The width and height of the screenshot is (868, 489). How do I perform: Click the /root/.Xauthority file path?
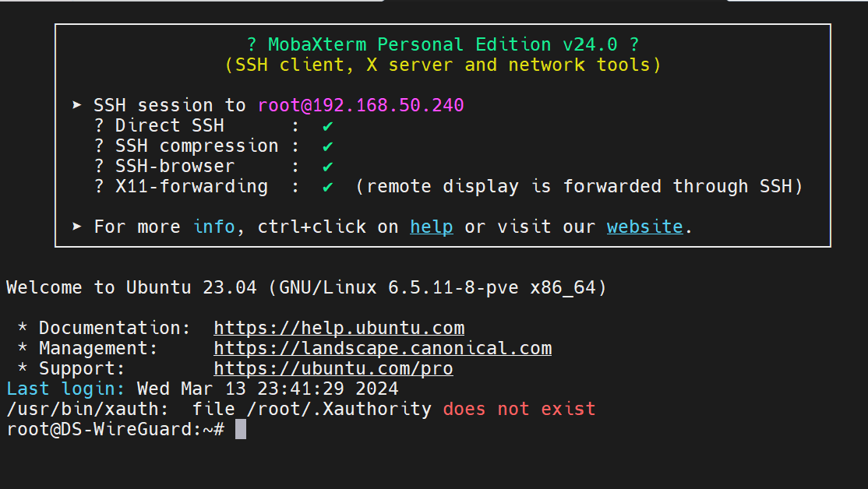339,409
